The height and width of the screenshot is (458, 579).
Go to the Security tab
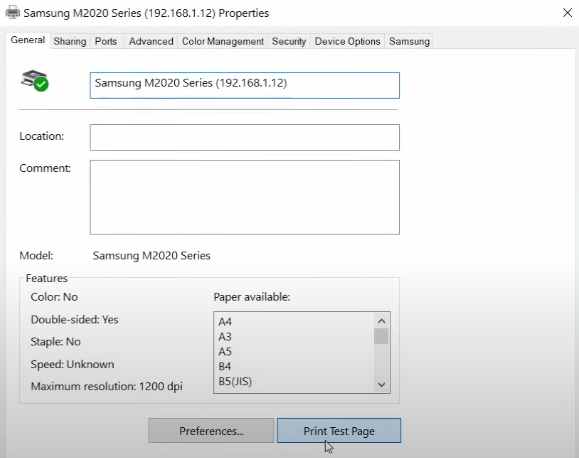289,41
